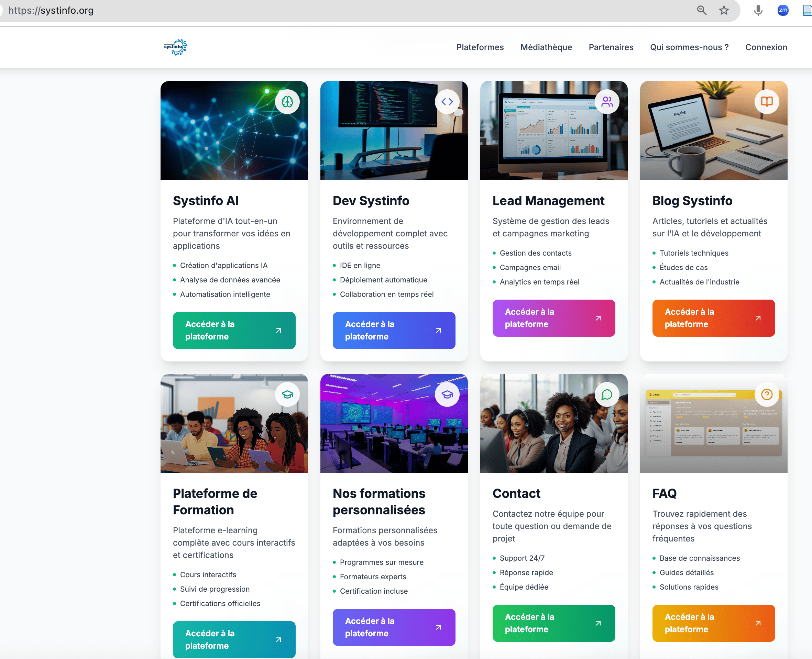Open the Connexion link in header
This screenshot has height=659, width=812.
(x=766, y=47)
